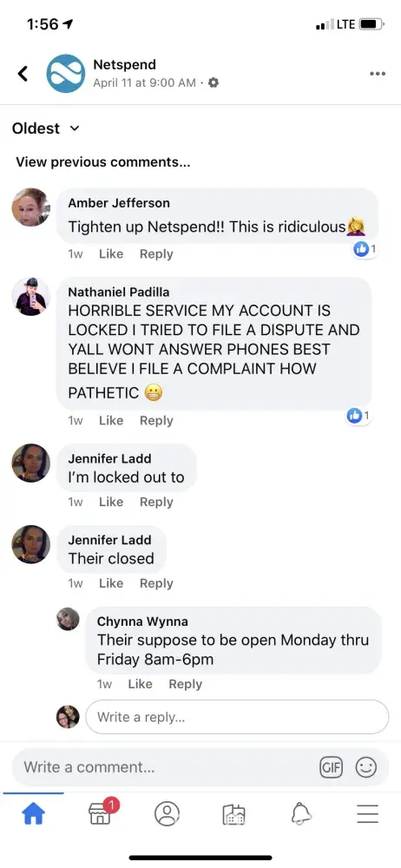Open the GIF picker in comment box
Screen dimensions: 401x868
pyautogui.click(x=331, y=767)
